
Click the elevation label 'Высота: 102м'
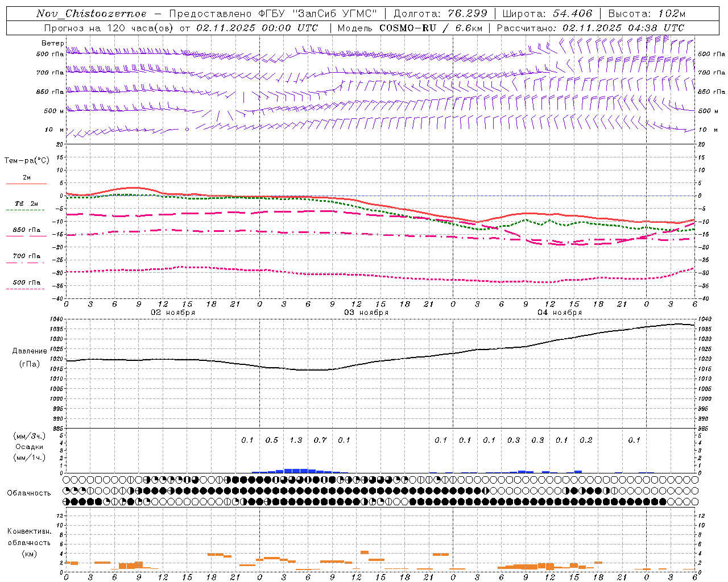point(647,14)
